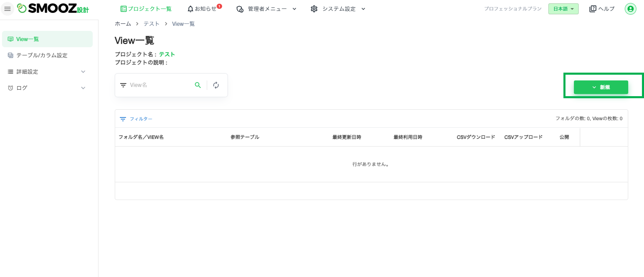Open the フィルター button above table
644x277 pixels.
coord(136,119)
